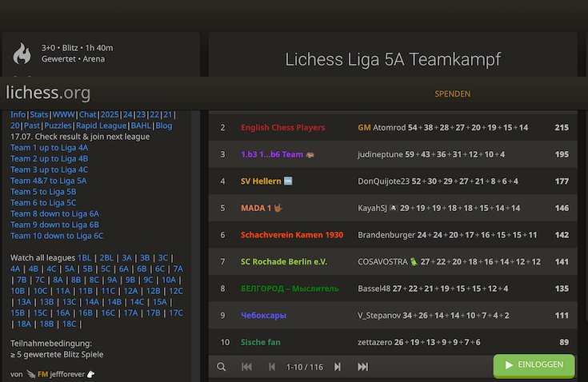Viewport: 588px width, 382px height.
Task: Follow Team 6 to Liga 5C
Action: coord(43,203)
